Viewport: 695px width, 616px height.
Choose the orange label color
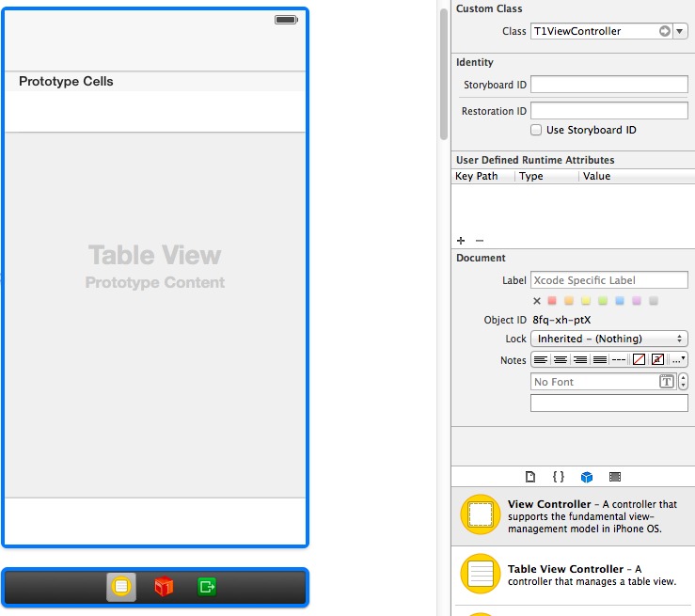coord(569,301)
